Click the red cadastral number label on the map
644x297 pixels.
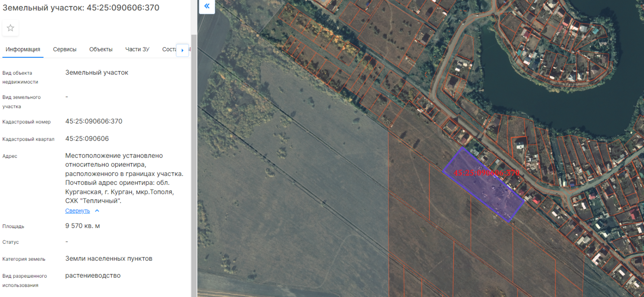486,173
